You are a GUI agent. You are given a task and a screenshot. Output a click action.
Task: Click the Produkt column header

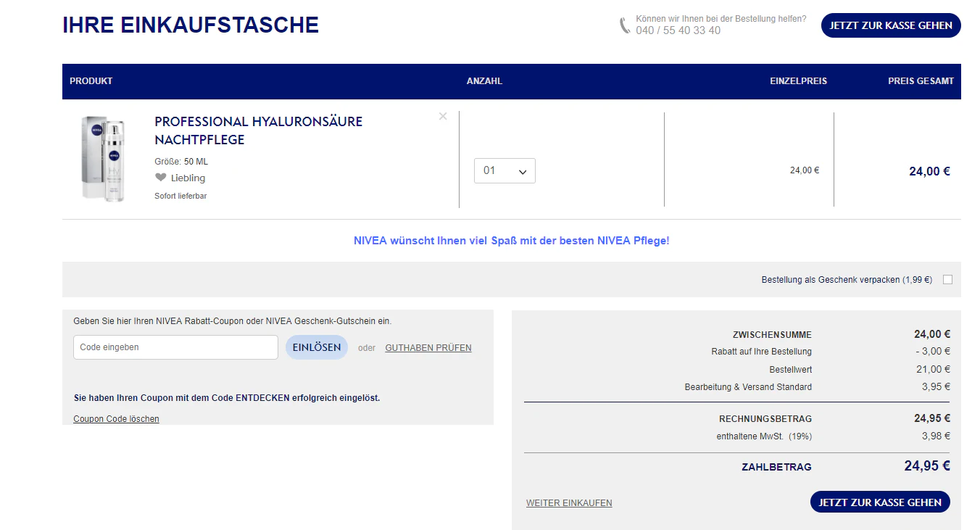pos(91,81)
